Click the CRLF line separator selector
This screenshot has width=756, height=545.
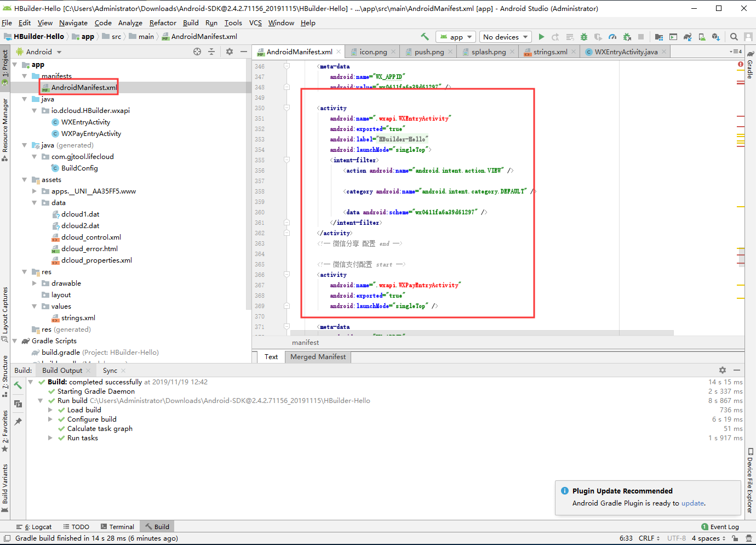click(649, 538)
